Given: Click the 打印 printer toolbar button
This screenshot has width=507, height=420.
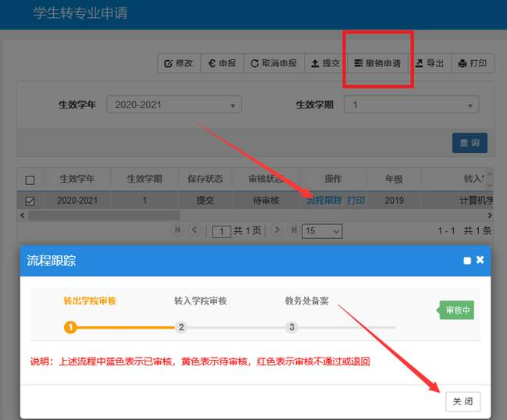Looking at the screenshot, I should tap(472, 63).
